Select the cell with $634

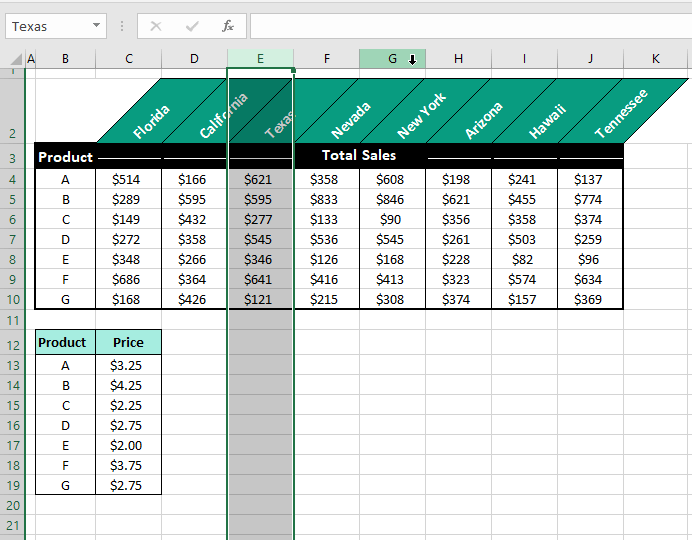click(x=590, y=280)
